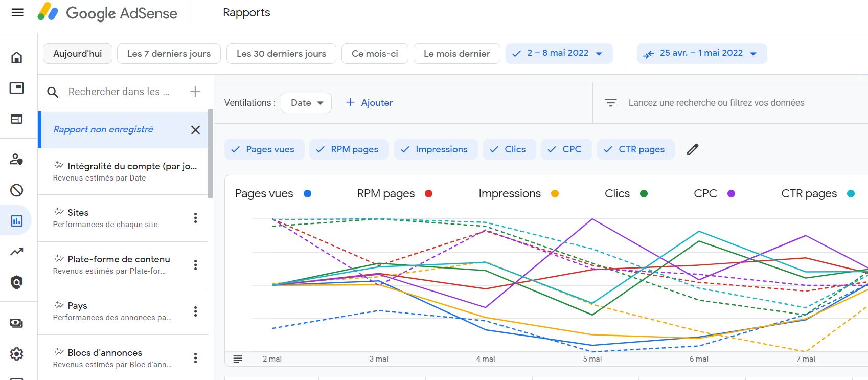Open the Pays report
Image resolution: width=868 pixels, height=380 pixels.
click(123, 311)
